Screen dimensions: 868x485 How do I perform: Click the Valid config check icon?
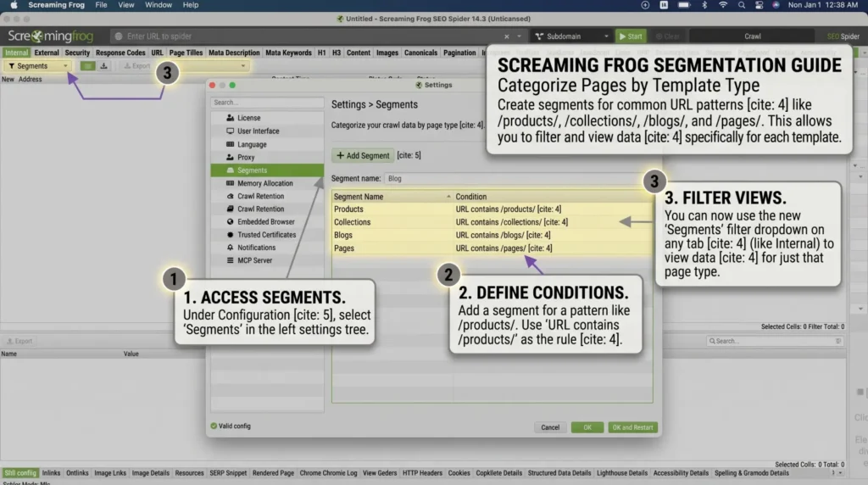(x=214, y=426)
